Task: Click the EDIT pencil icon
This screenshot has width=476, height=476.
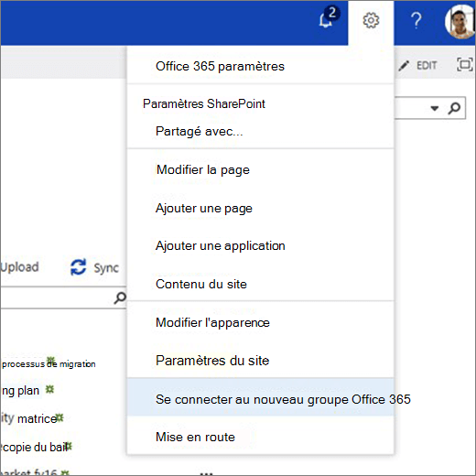Action: [x=404, y=65]
